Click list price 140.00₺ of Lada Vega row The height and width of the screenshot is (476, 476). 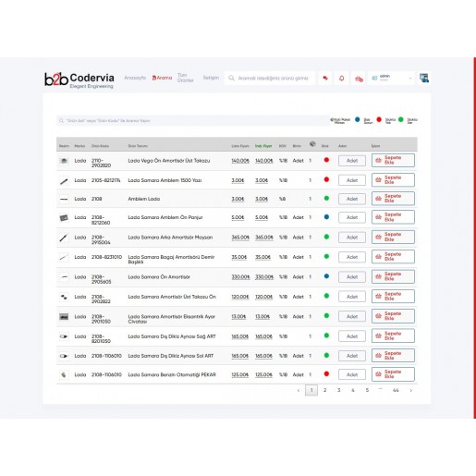pos(240,161)
